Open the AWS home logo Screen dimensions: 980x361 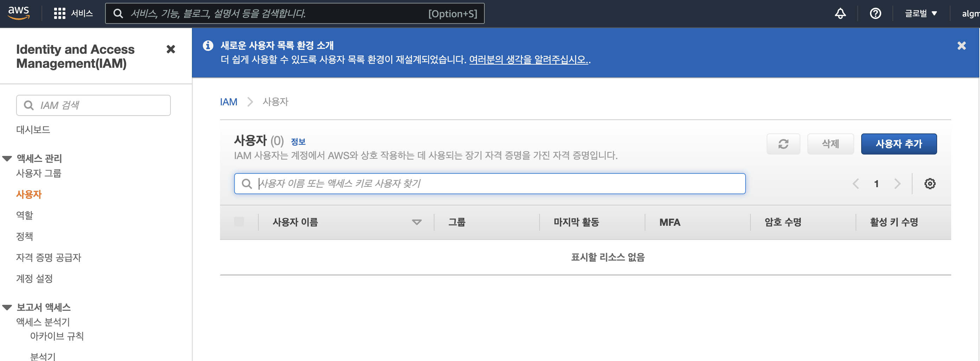click(19, 13)
